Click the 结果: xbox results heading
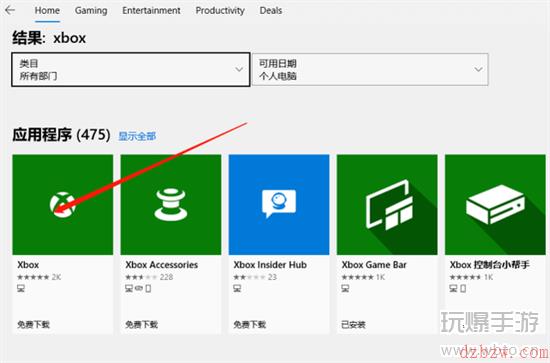The width and height of the screenshot is (550, 363). coord(49,38)
